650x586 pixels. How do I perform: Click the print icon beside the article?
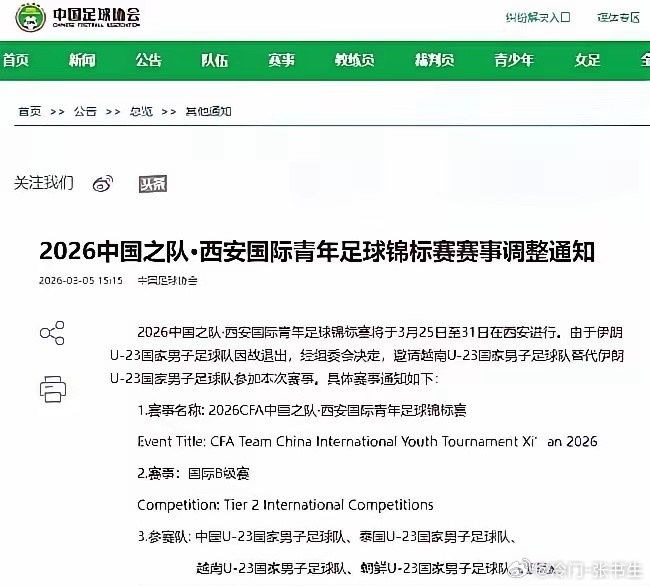tap(53, 389)
